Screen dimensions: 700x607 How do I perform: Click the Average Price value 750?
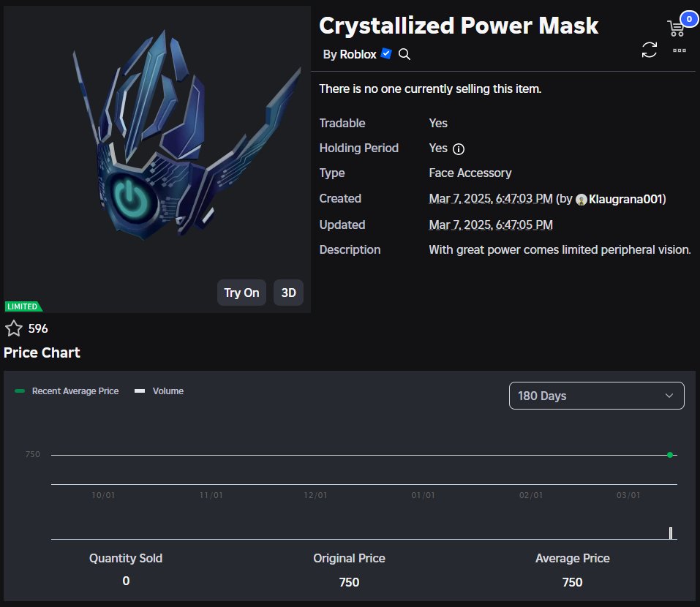pos(572,582)
